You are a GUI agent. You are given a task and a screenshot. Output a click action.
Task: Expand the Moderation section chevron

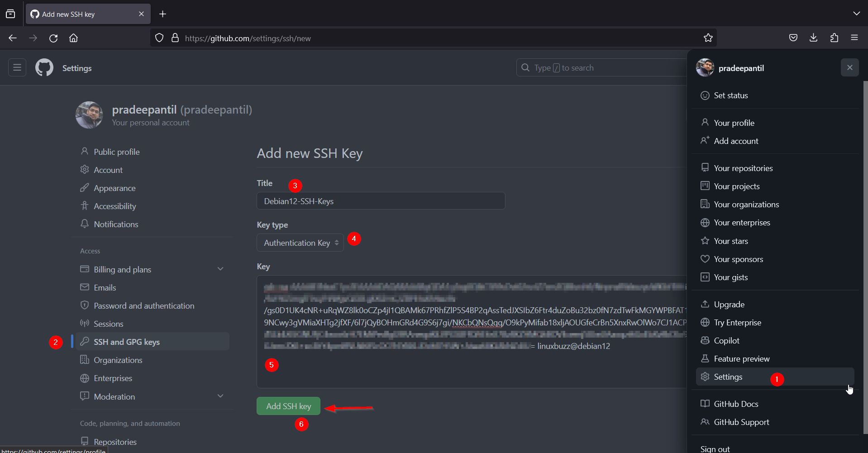click(x=220, y=396)
